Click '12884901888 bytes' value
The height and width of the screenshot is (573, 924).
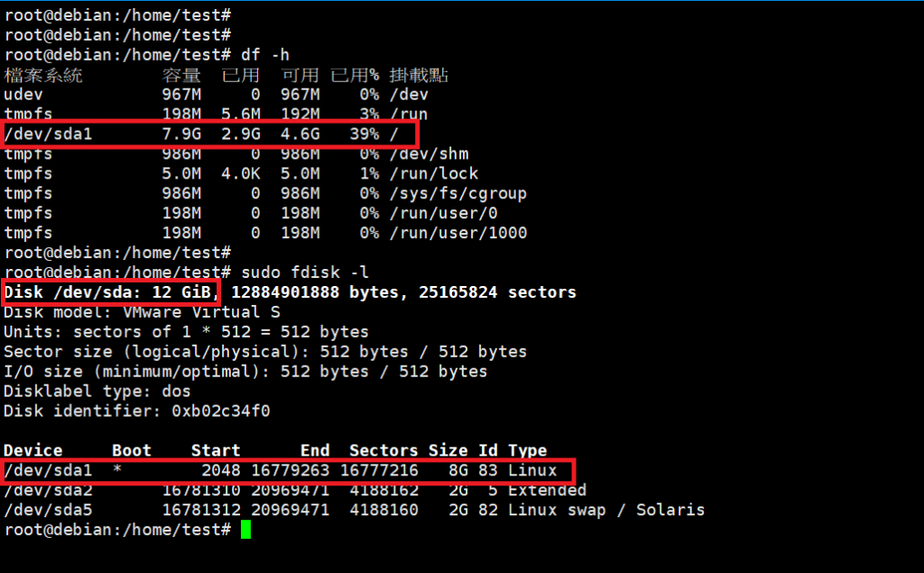315,292
